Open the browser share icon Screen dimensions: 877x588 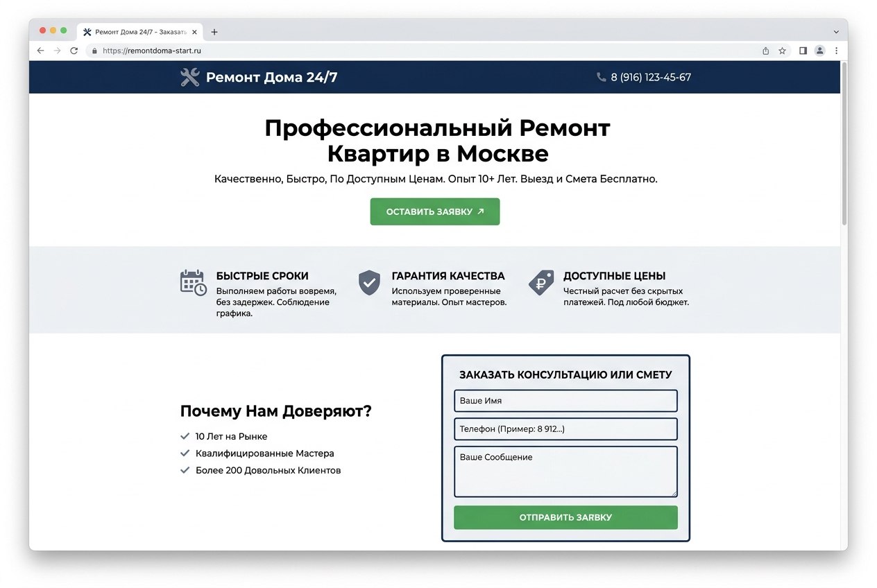click(x=766, y=50)
